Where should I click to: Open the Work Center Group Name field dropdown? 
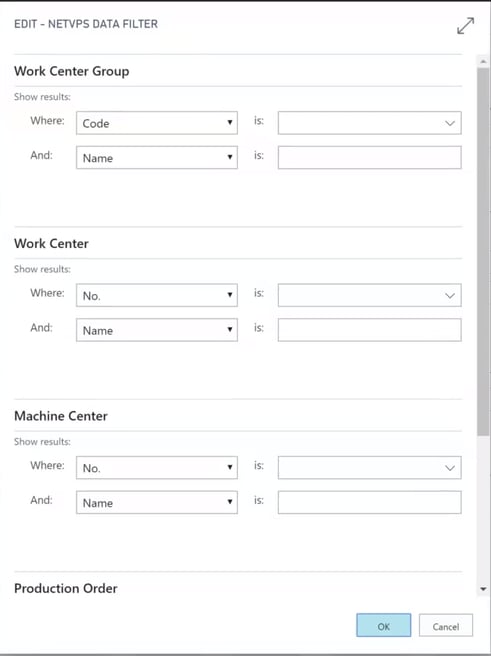point(157,158)
